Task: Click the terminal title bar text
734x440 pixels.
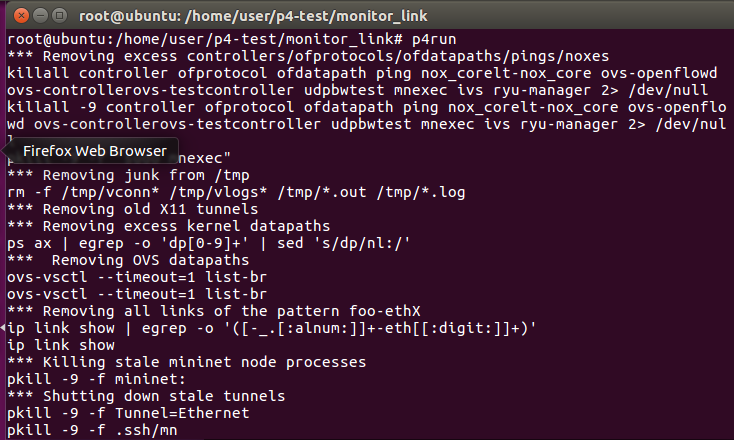Action: pyautogui.click(x=253, y=16)
